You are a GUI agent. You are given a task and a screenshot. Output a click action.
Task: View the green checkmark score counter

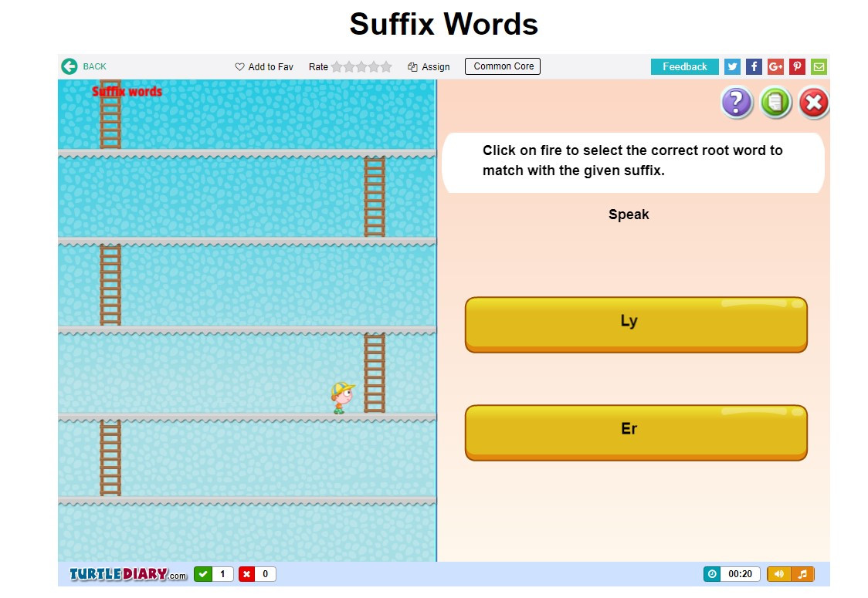213,574
